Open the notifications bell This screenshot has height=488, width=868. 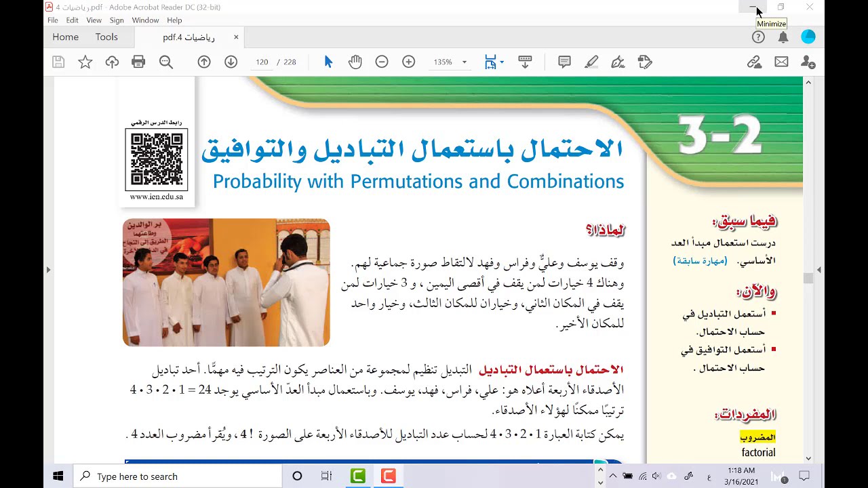(x=783, y=37)
